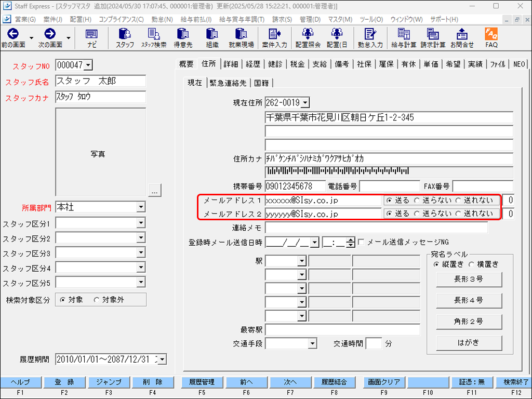
Task: Open the 請求計算 billing icon
Action: (x=433, y=38)
